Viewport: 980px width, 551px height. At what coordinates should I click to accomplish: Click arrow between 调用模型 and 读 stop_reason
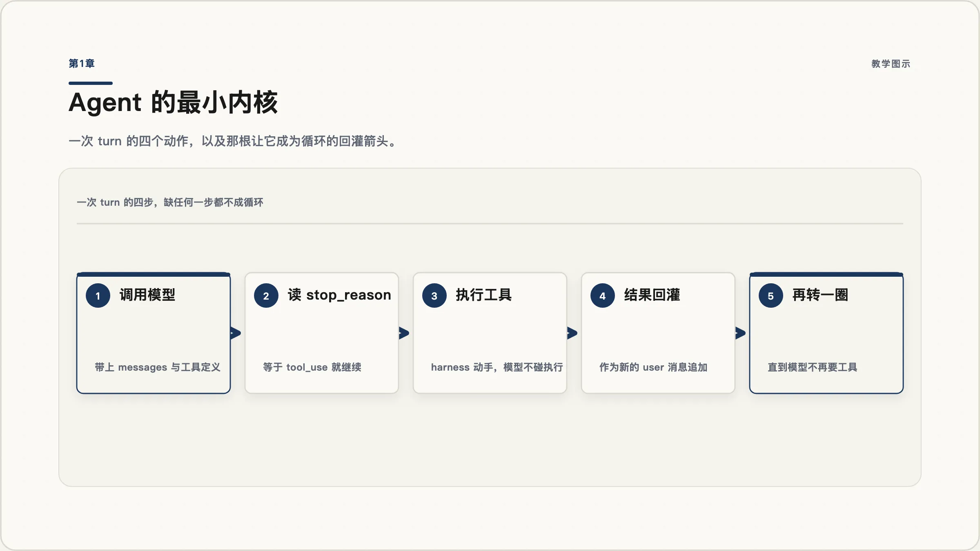236,333
